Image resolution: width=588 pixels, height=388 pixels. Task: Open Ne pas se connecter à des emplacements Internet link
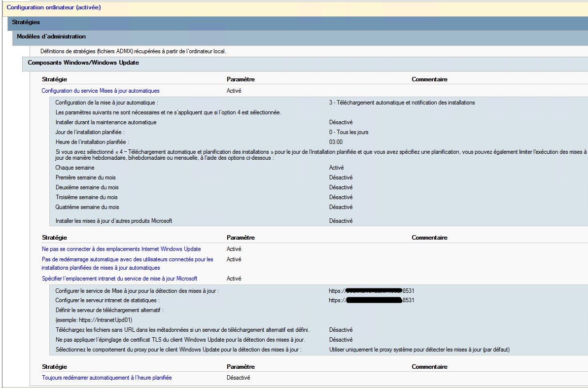point(121,249)
